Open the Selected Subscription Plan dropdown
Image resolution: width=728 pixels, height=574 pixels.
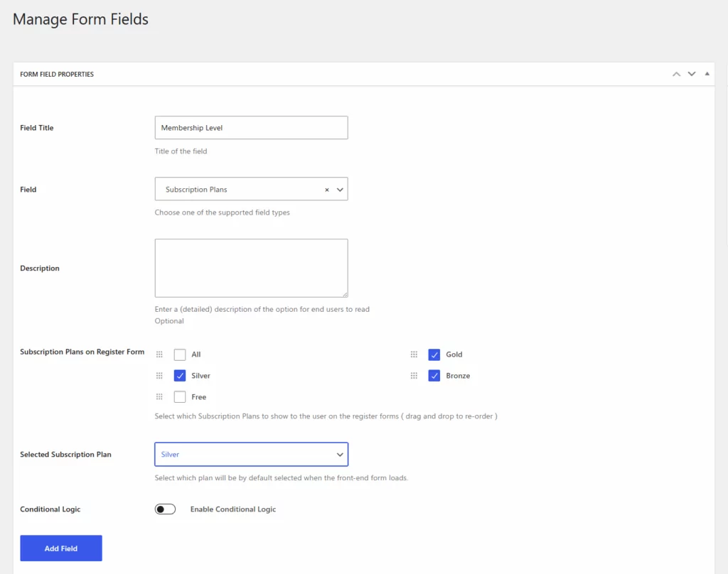tap(251, 455)
